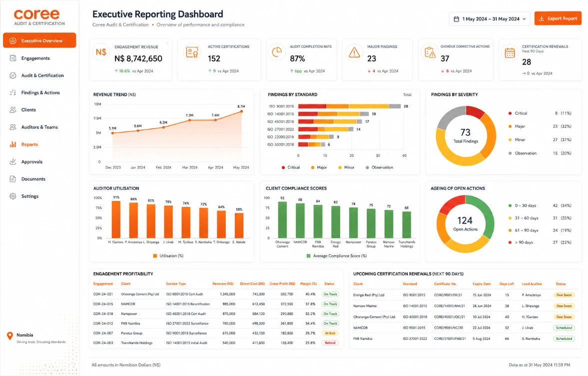Click the calendar icon in date range picker
Screen dimensions: 588x376
457,19
